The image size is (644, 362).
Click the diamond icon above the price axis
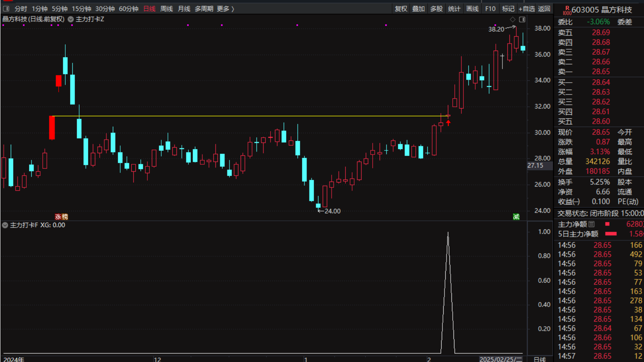point(513,19)
